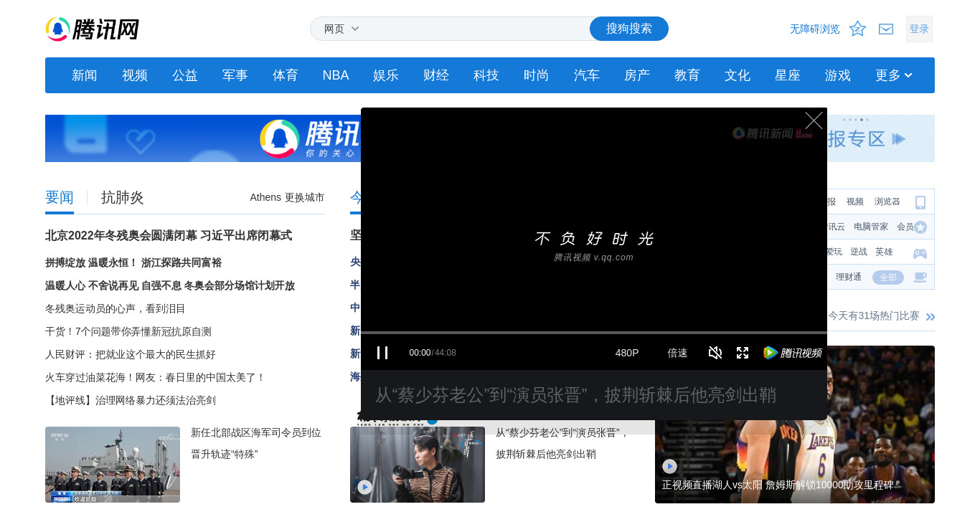Open 人民财评 就业 article
This screenshot has width=980, height=522.
(x=131, y=354)
